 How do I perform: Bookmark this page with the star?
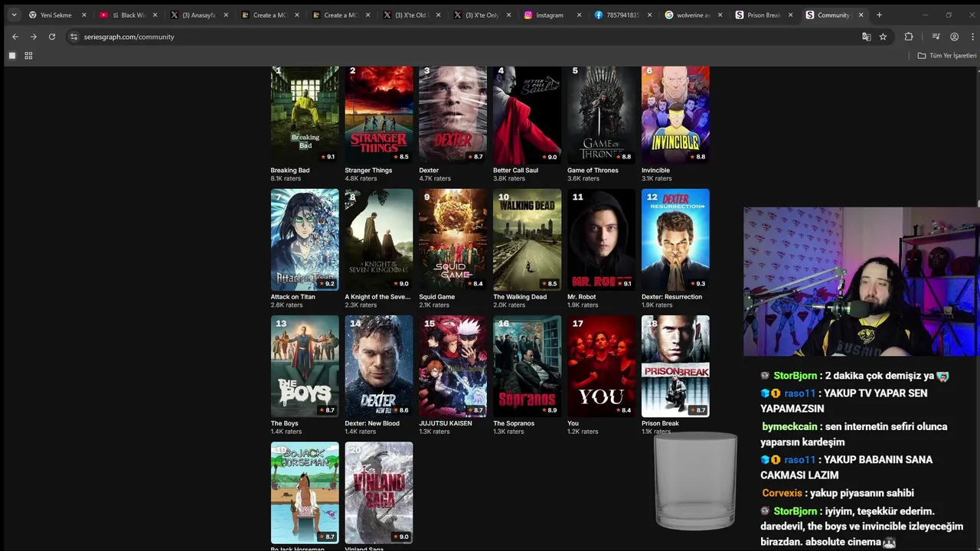[883, 37]
